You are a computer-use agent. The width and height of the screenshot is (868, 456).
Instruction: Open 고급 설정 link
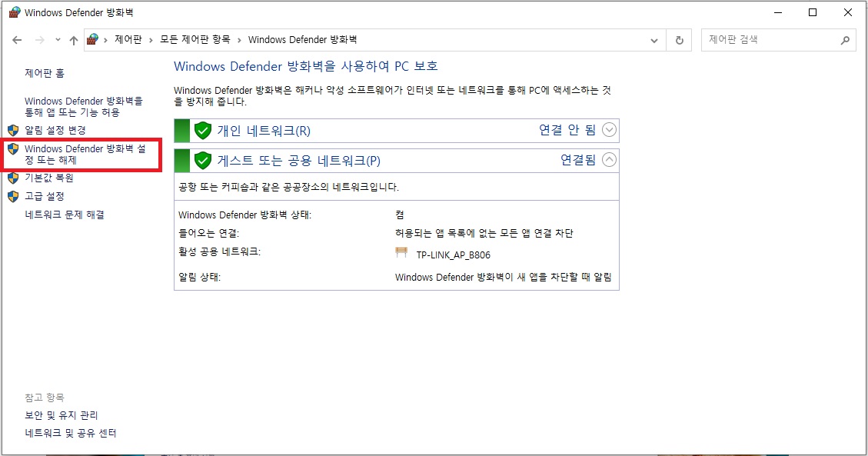(x=45, y=196)
